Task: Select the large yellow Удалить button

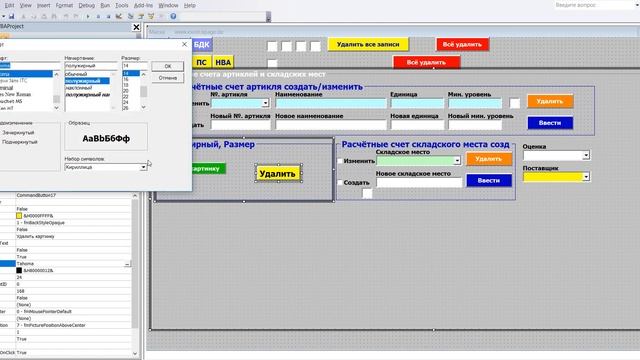Action: click(x=278, y=173)
